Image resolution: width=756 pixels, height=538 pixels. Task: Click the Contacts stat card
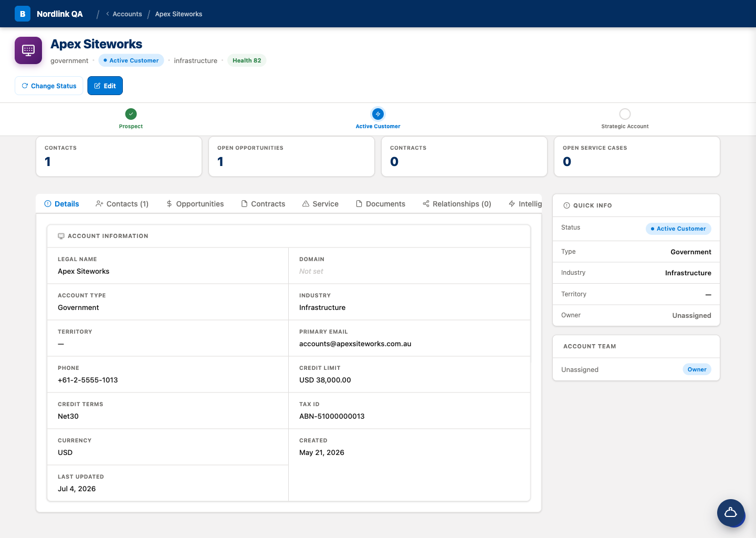pyautogui.click(x=119, y=157)
